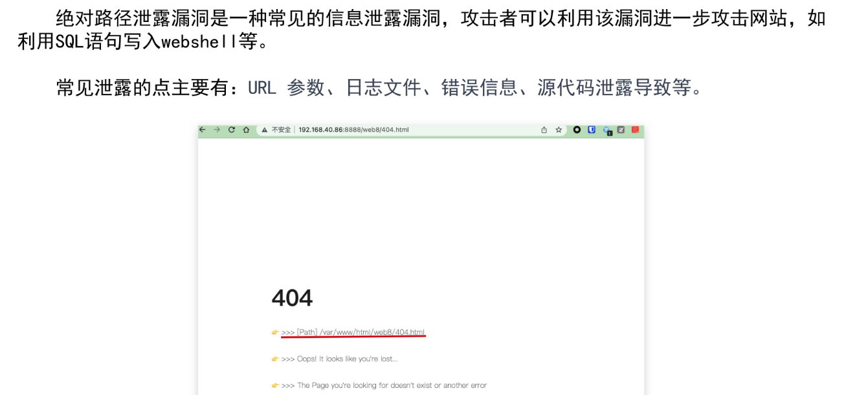View the 不安全 site security warning
This screenshot has height=395, width=868.
[x=281, y=130]
